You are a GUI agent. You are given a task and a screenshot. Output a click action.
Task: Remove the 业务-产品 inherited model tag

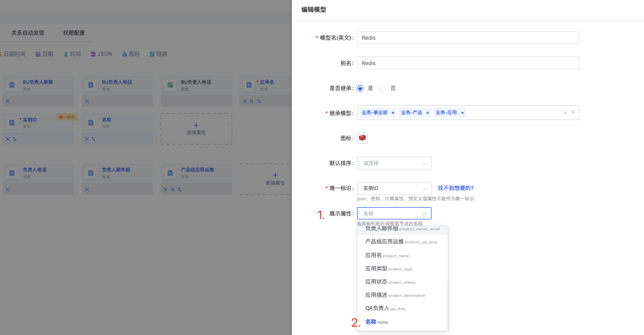click(428, 113)
